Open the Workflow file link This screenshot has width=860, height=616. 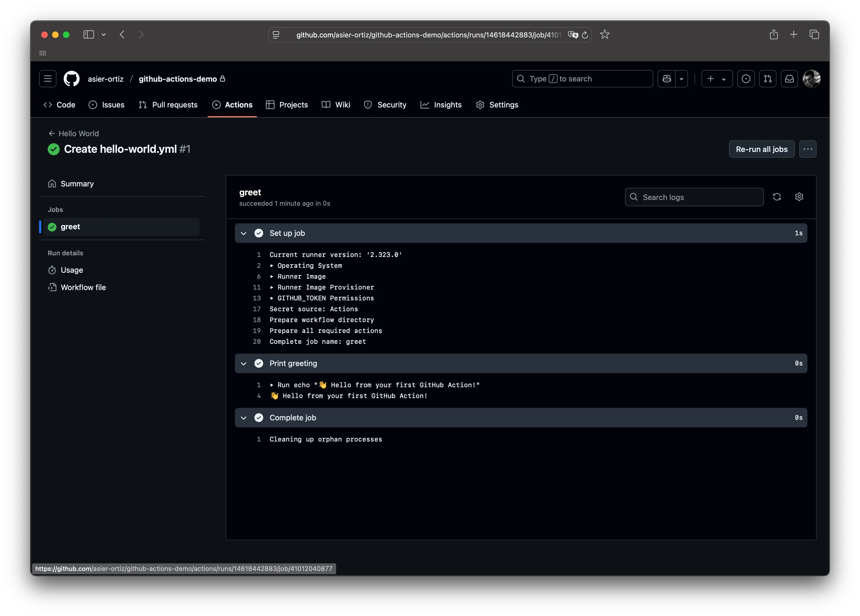[x=121, y=288]
